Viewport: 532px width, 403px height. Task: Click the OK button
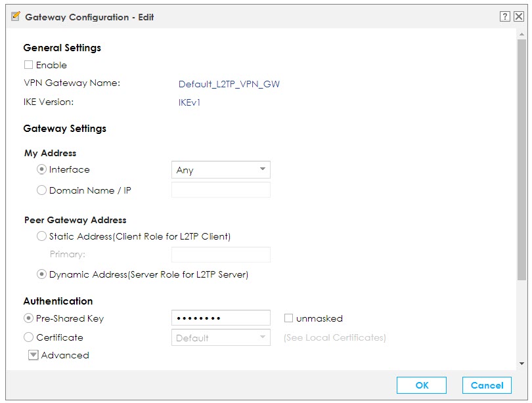(421, 385)
